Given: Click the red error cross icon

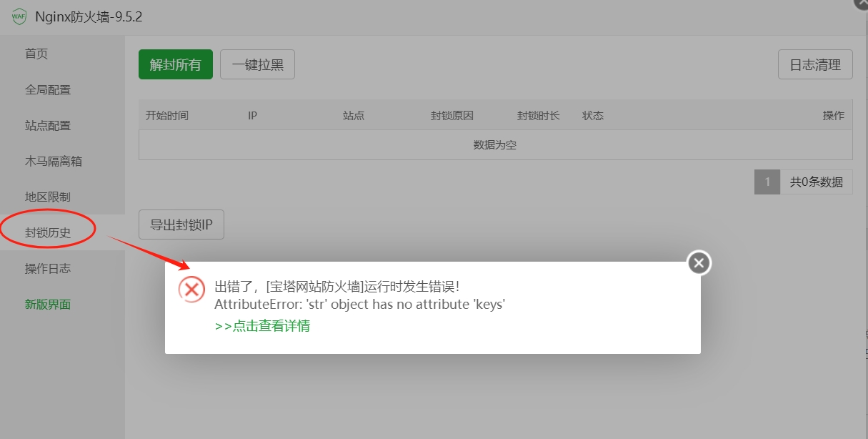Looking at the screenshot, I should point(191,289).
